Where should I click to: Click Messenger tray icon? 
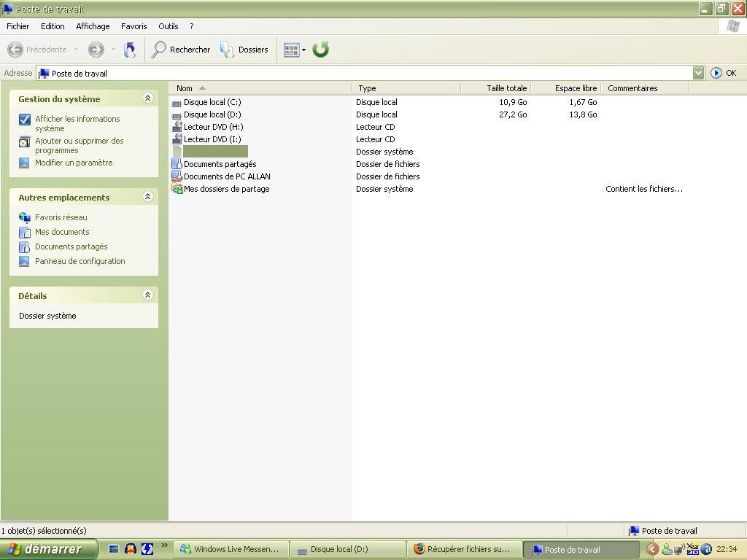click(667, 550)
